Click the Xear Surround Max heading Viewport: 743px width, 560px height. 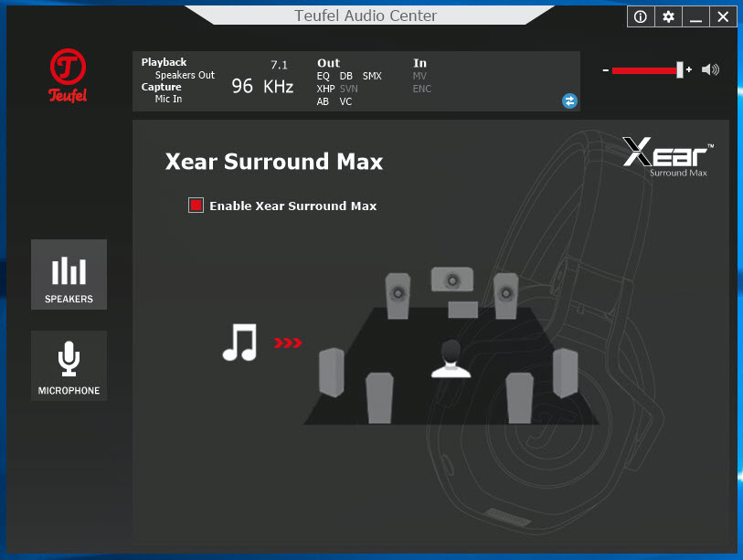pos(274,162)
